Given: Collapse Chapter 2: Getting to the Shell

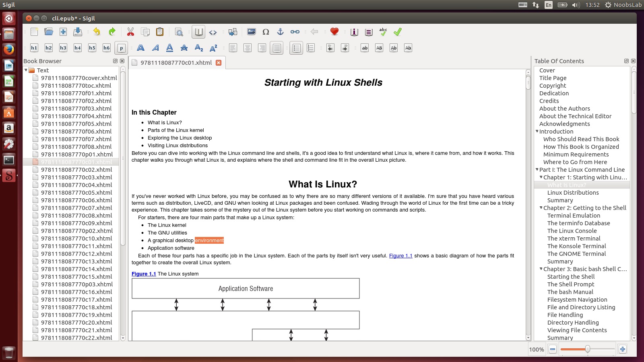Looking at the screenshot, I should point(541,208).
